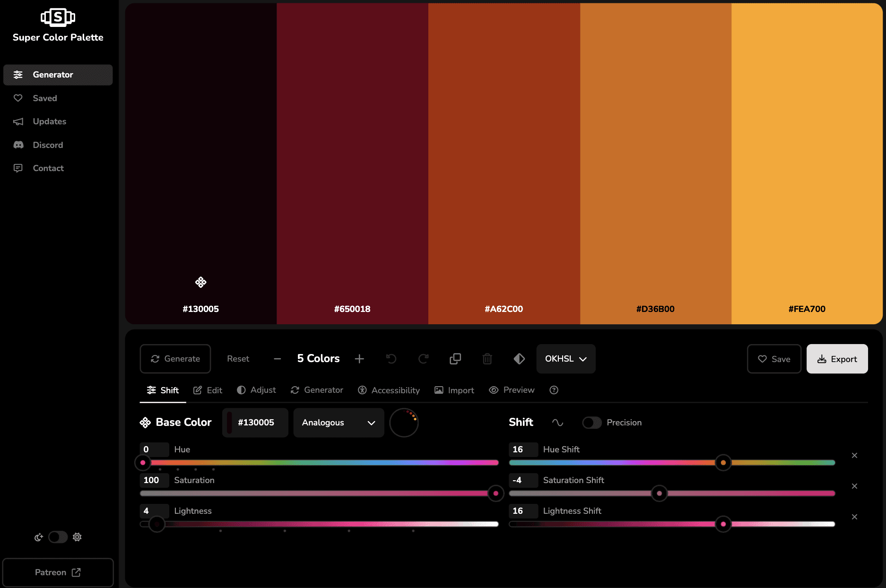Image resolution: width=886 pixels, height=588 pixels.
Task: Select the #FEA700 color swatch
Action: 807,164
